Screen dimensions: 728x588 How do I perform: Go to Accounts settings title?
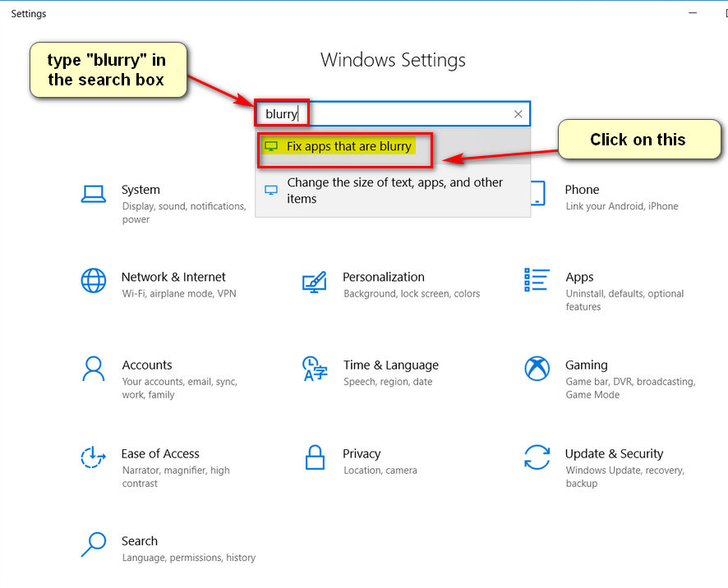pyautogui.click(x=147, y=365)
